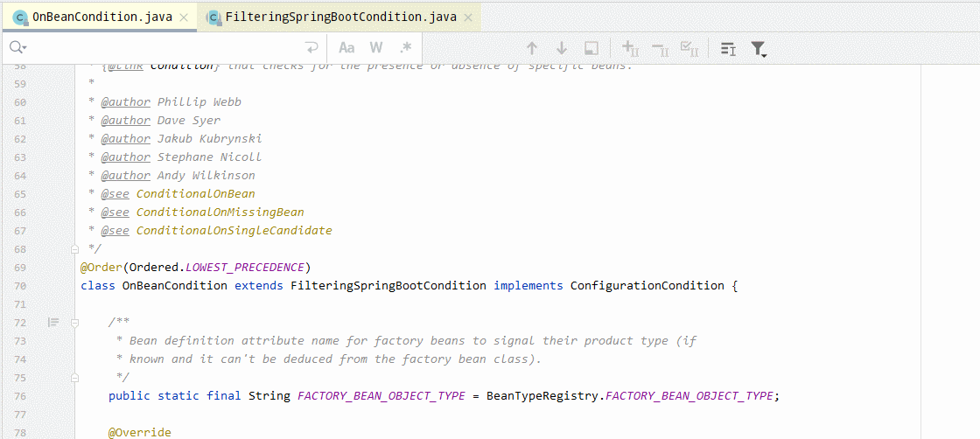Click Previous Occurrence up arrow

(x=531, y=48)
